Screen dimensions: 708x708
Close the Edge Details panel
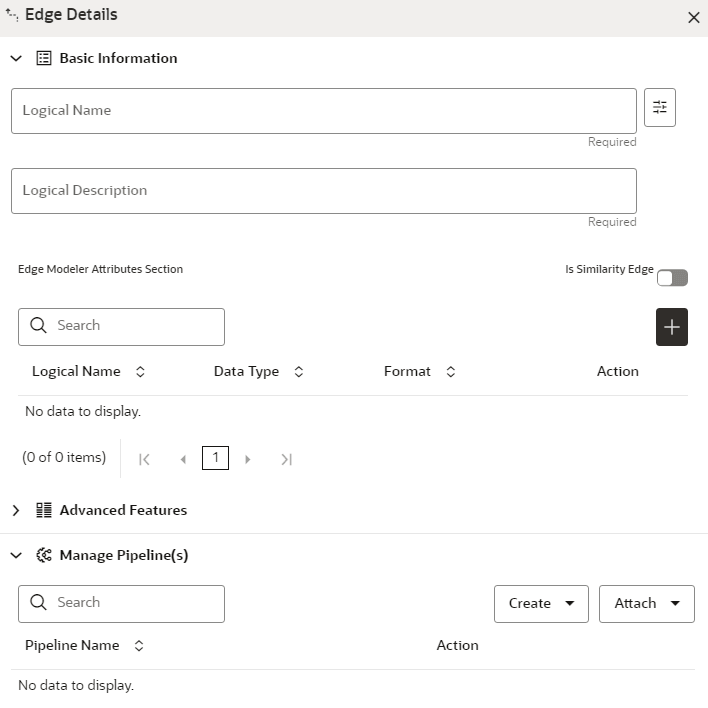tap(693, 17)
